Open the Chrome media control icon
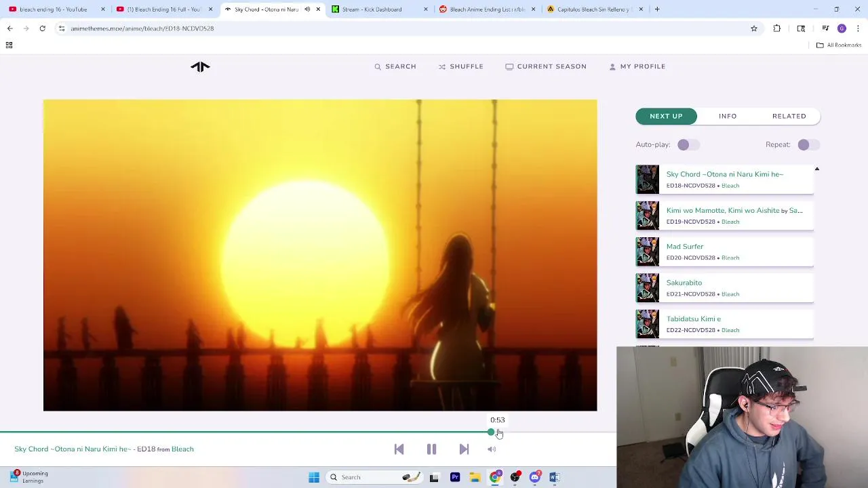 825,28
